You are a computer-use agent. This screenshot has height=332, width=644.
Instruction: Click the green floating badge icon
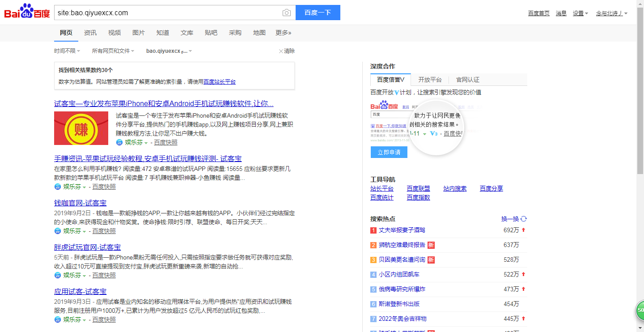point(640,311)
